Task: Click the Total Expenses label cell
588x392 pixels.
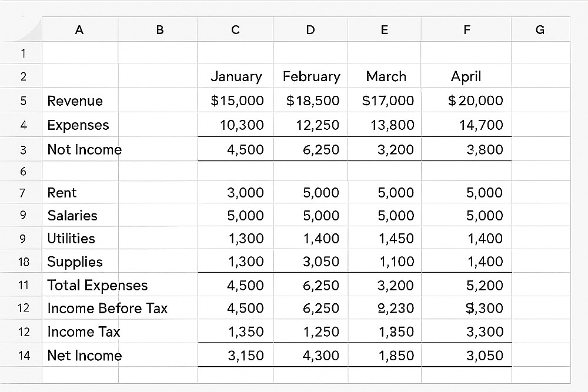Action: coord(97,286)
